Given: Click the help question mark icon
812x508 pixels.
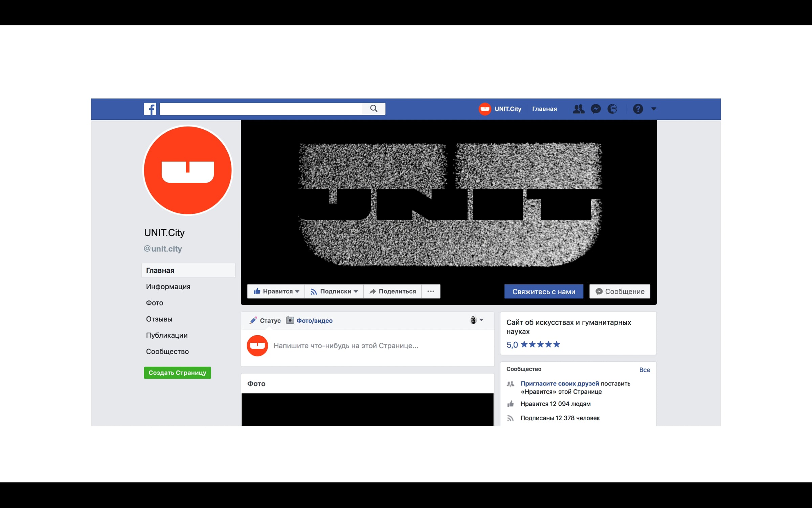Looking at the screenshot, I should [638, 109].
